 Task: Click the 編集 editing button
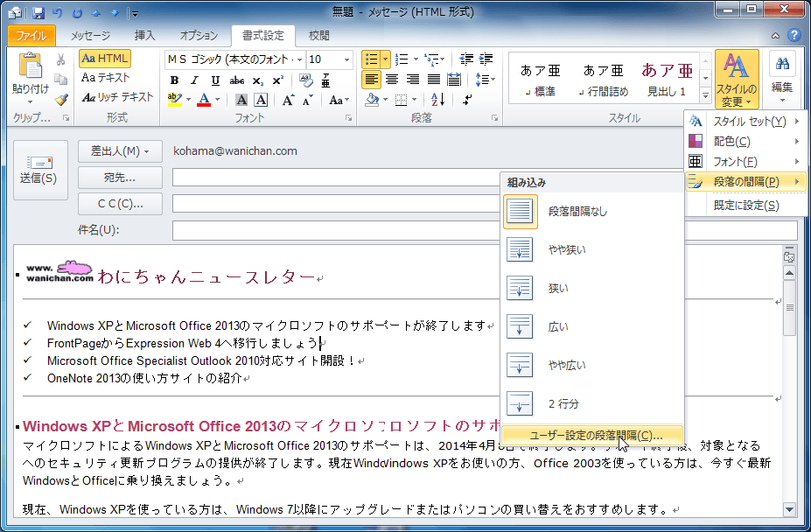coord(782,79)
